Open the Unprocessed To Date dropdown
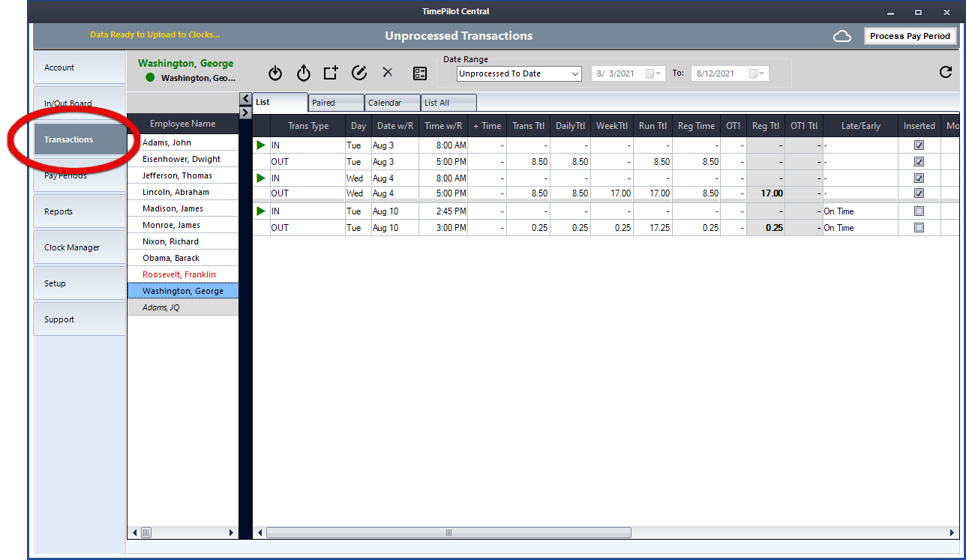 (574, 73)
